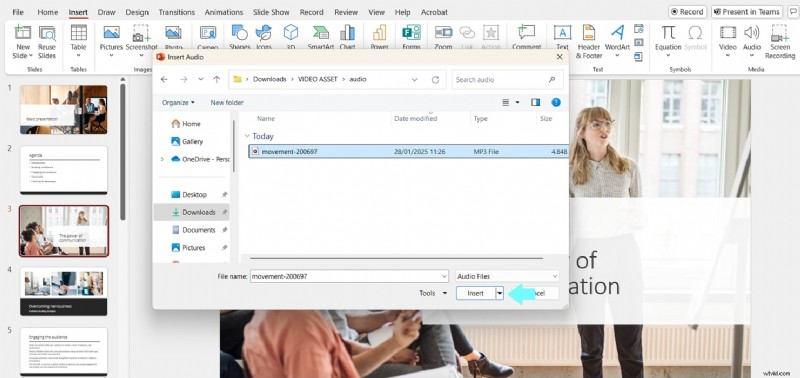The image size is (800, 378).
Task: Expand the address bar history dropdown
Action: pos(414,80)
